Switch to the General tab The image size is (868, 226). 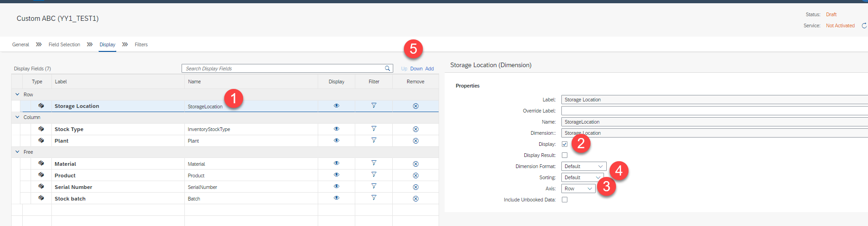[20, 44]
